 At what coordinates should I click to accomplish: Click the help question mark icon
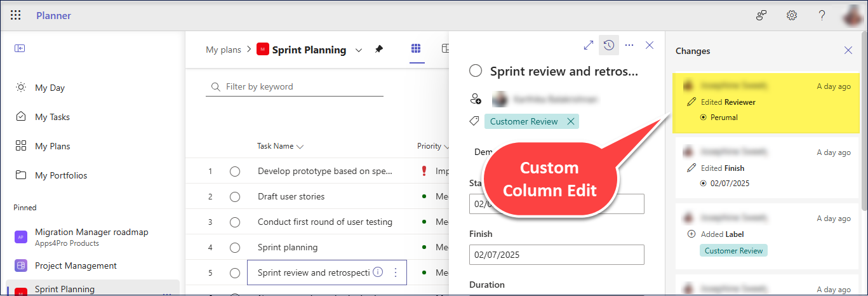822,16
